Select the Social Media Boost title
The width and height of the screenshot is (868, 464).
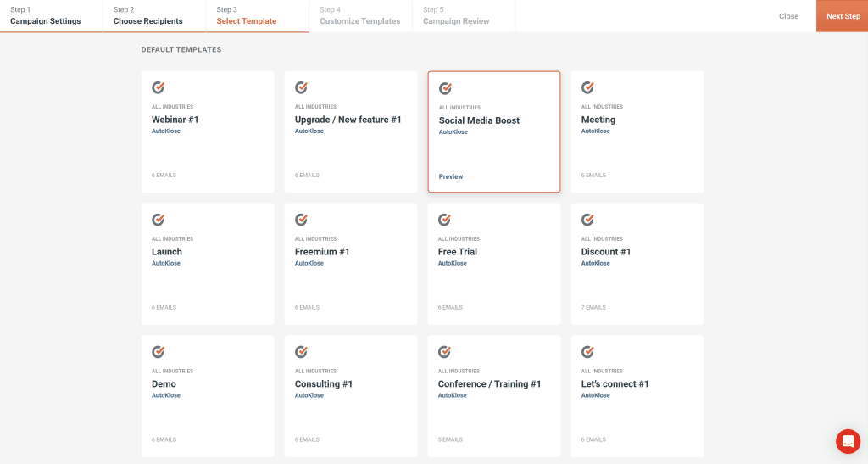coord(480,120)
